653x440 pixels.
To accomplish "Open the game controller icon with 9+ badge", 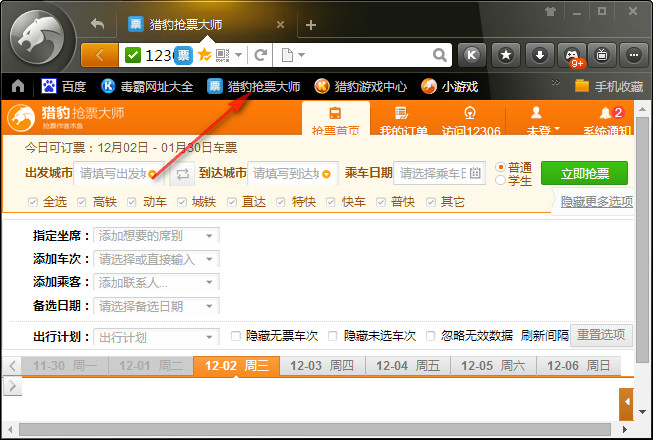I will pos(571,54).
